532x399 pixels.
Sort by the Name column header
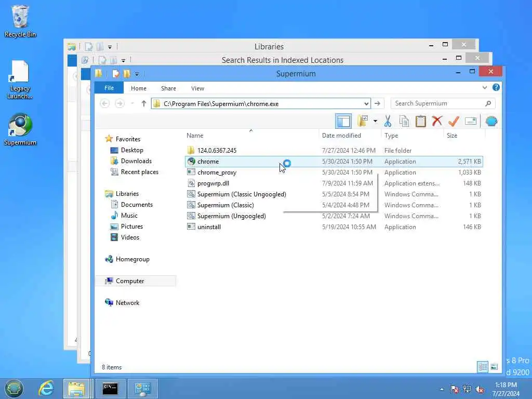(x=195, y=136)
